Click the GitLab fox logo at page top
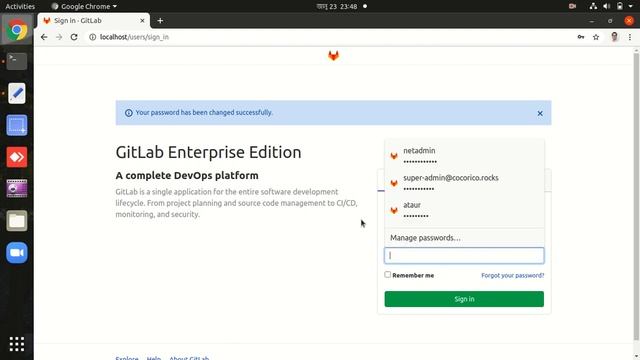The image size is (640, 360). (333, 56)
